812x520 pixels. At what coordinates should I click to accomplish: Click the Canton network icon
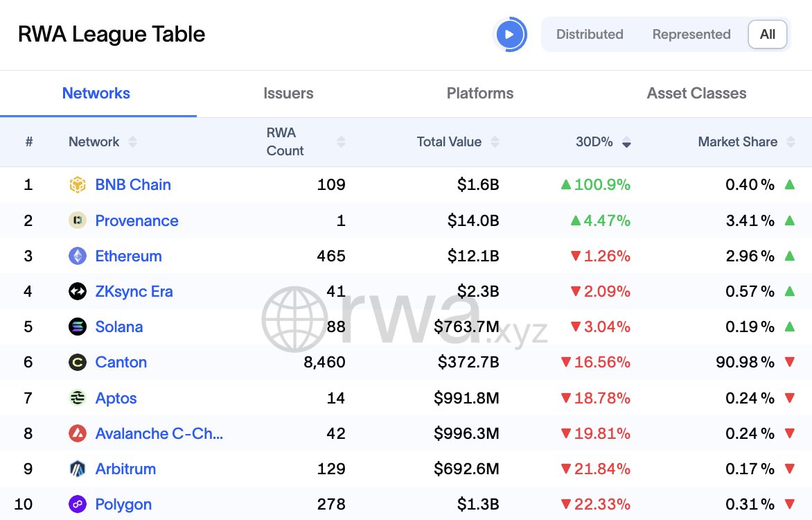click(78, 362)
